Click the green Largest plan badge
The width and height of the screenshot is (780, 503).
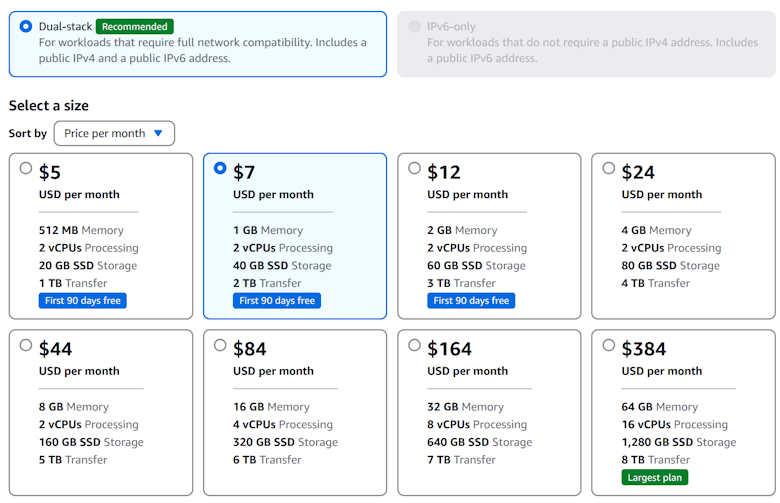(655, 478)
